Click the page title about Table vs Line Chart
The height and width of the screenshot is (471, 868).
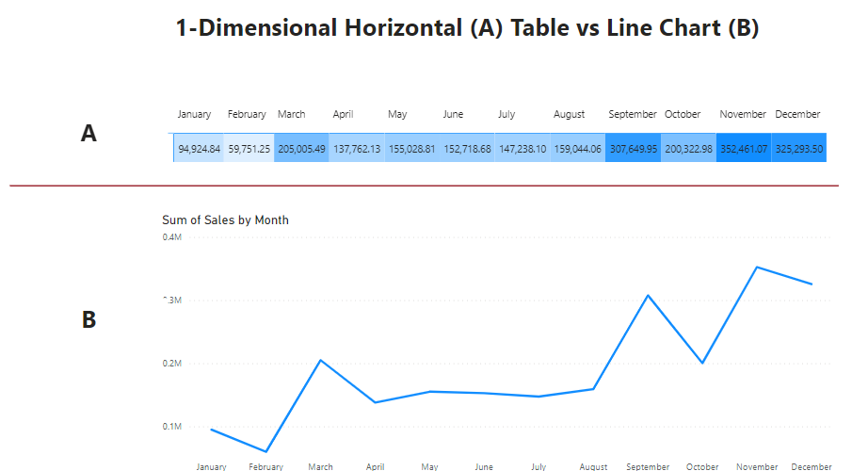467,28
